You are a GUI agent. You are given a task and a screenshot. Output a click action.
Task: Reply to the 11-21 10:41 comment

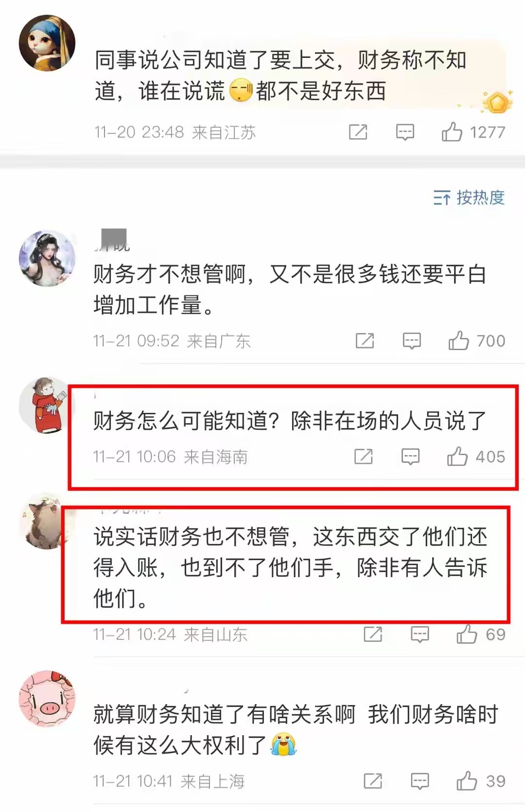[420, 781]
